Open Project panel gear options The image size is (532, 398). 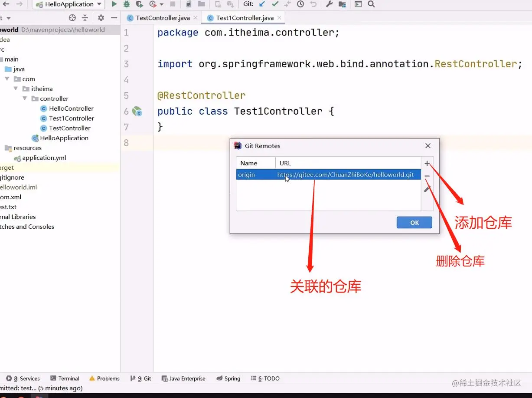point(101,18)
